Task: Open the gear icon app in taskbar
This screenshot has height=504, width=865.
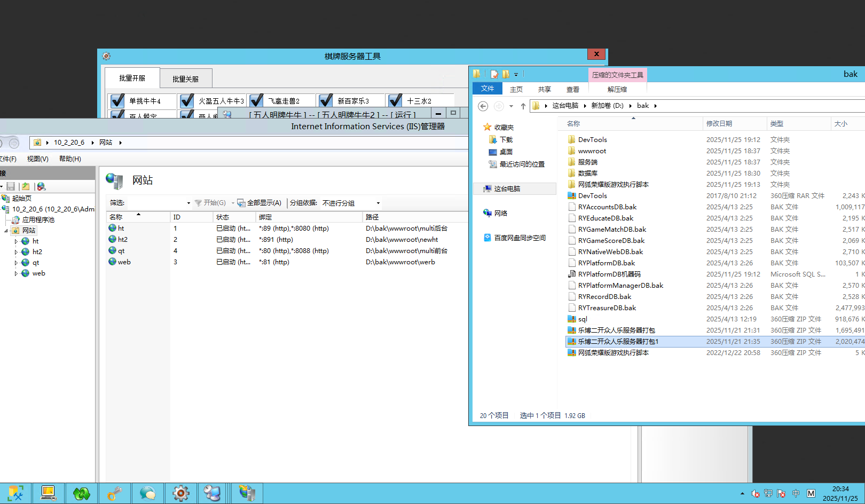Action: 181,493
